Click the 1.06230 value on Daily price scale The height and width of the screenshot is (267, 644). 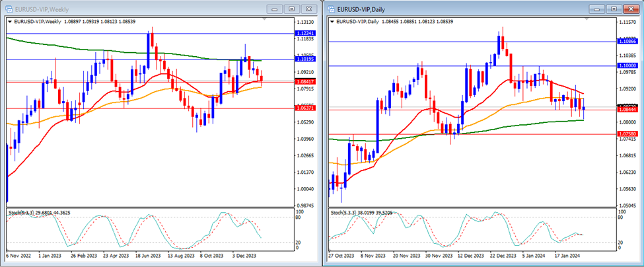click(x=627, y=172)
